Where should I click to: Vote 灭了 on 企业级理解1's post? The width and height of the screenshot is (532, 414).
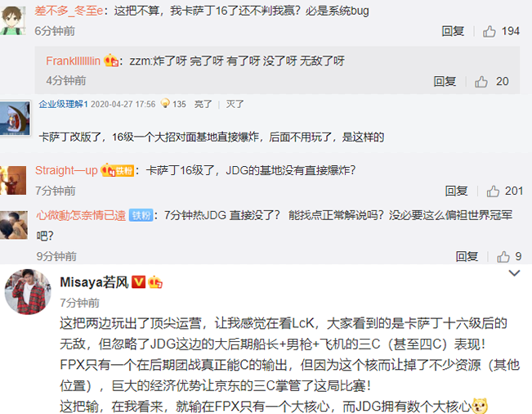tap(235, 104)
